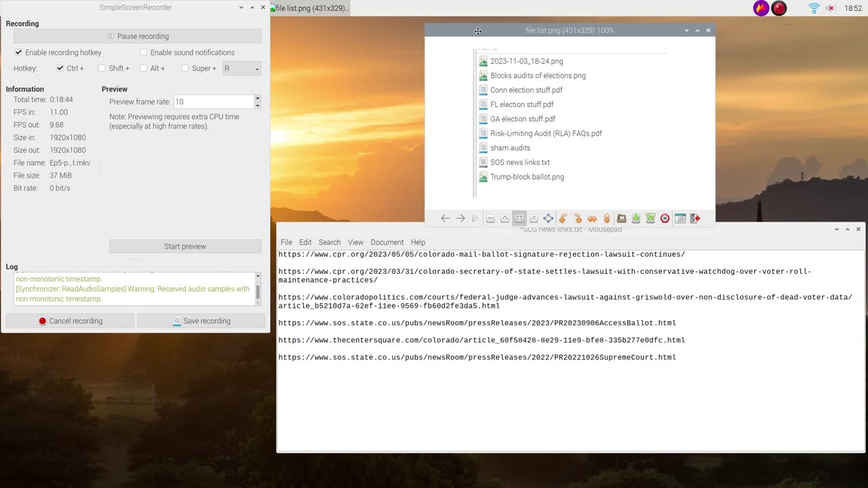The height and width of the screenshot is (488, 868).
Task: Open the red recorder tray icon
Action: 779,8
